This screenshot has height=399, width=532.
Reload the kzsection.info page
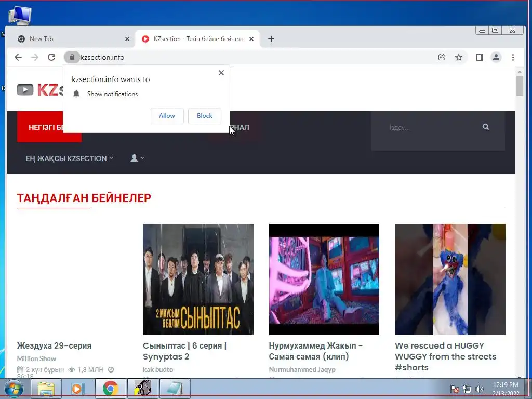(51, 57)
